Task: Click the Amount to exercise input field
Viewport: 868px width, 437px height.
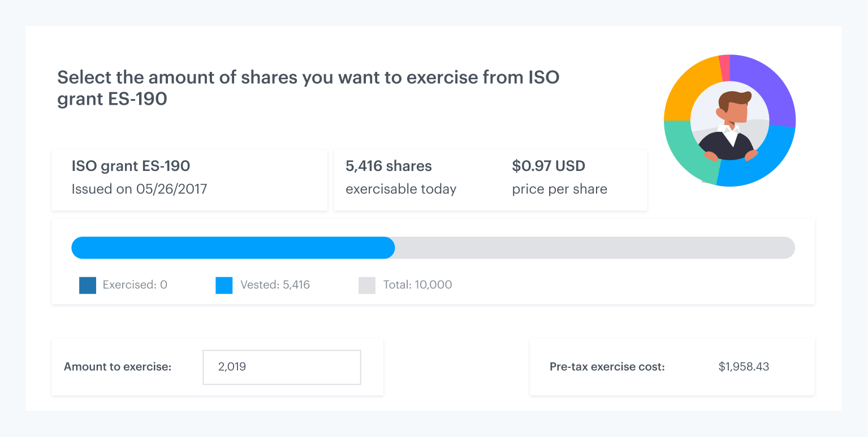Action: 282,367
